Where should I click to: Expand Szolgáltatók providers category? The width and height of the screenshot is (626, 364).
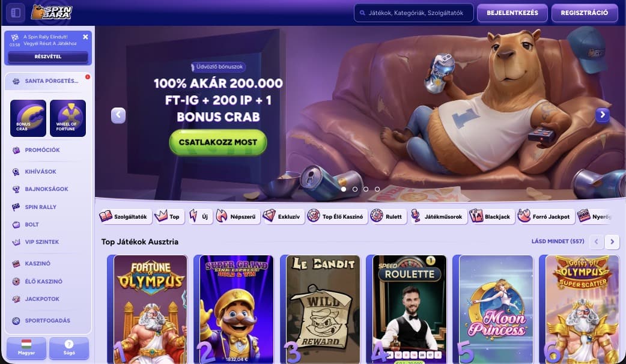[125, 216]
